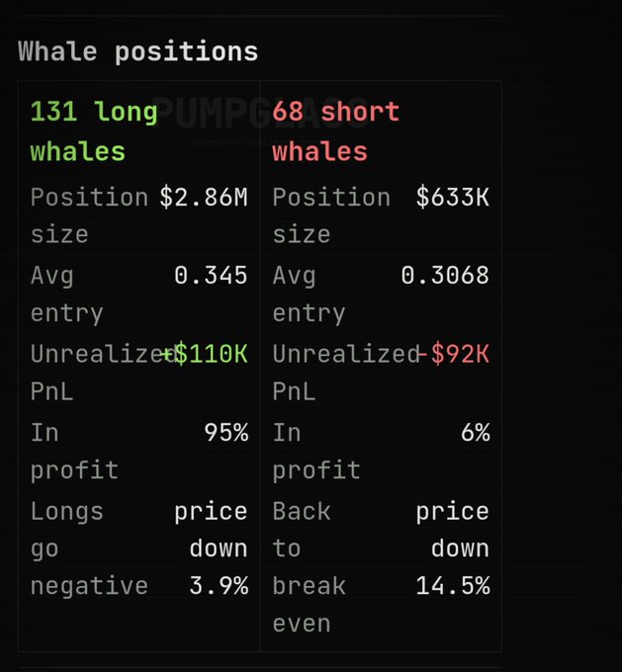622x672 pixels.
Task: Click the short Avg entry 0.3068 value
Action: tap(445, 275)
